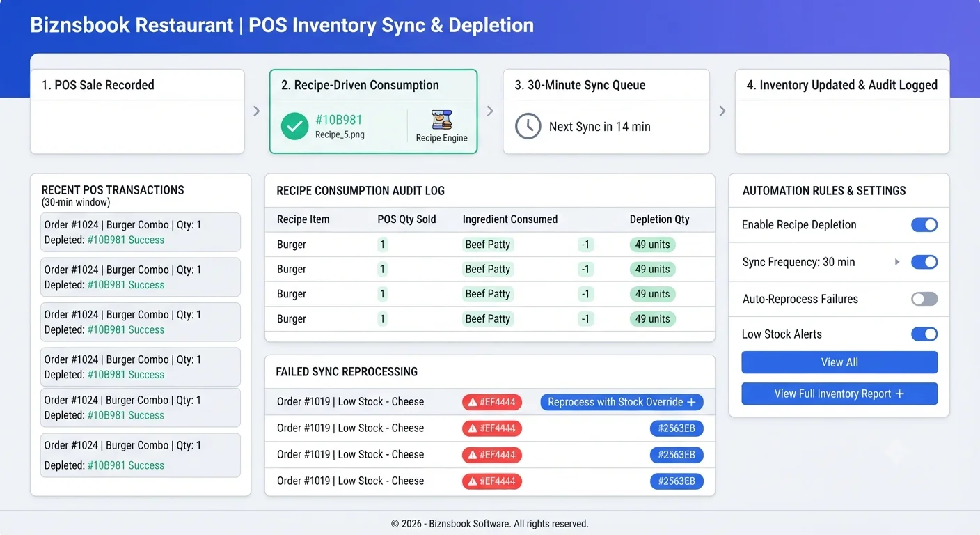Open step 3 30-Minute Sync Queue

point(606,111)
